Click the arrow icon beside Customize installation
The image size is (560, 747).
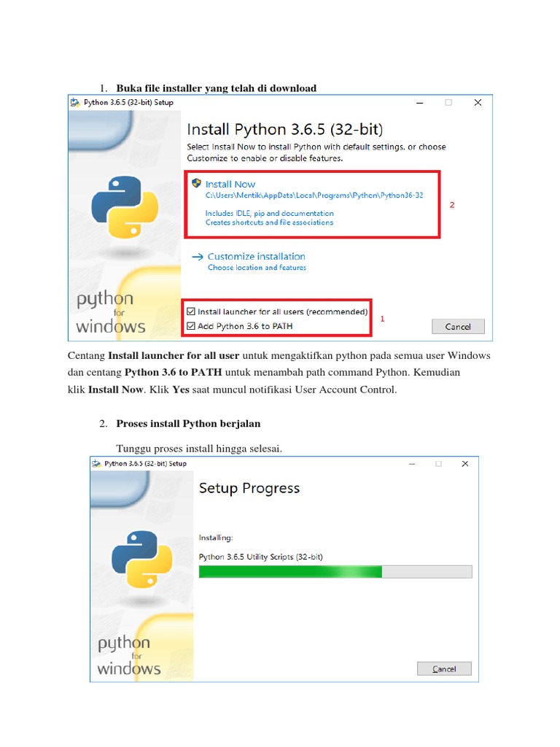197,257
